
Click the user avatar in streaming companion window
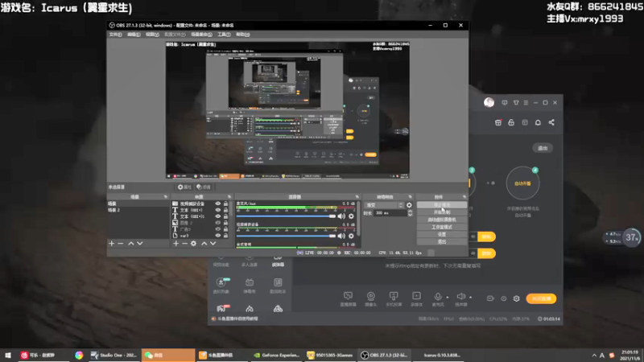coord(489,102)
